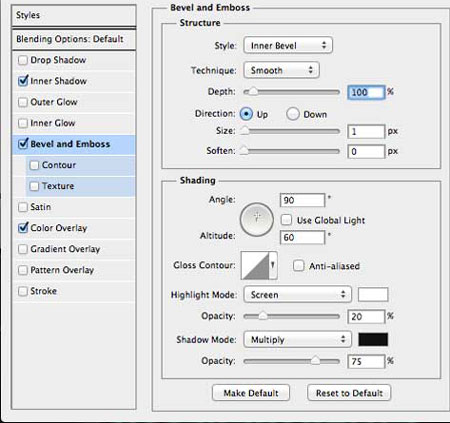Click the Depth slider handle
The width and height of the screenshot is (450, 423).
click(x=253, y=91)
